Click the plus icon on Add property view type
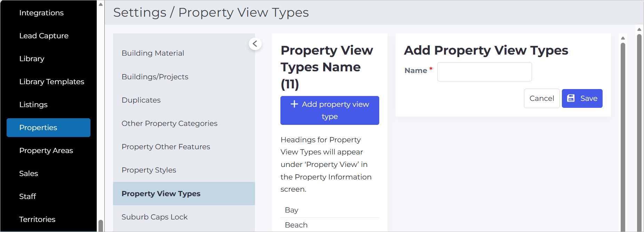Image resolution: width=644 pixels, height=232 pixels. pyautogui.click(x=294, y=104)
